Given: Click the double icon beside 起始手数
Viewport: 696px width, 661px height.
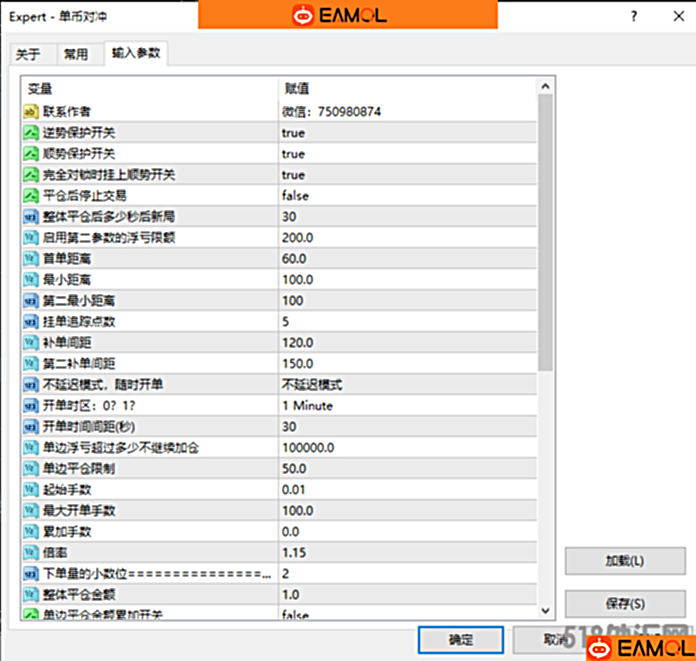Looking at the screenshot, I should [31, 490].
